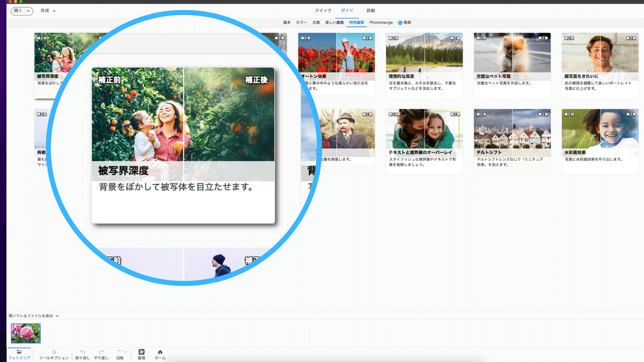This screenshot has height=362, width=644.
Task: Click the 検索 search icon
Action: click(400, 23)
